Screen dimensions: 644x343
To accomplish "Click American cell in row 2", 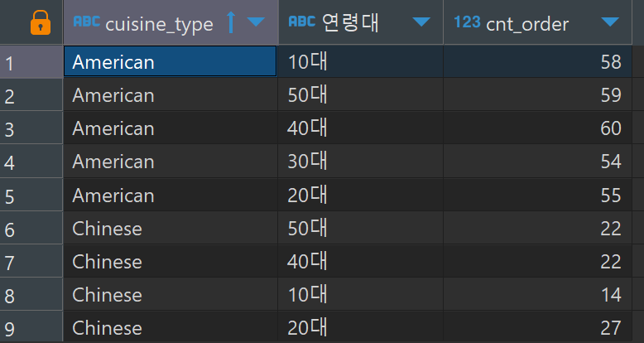I will coord(171,95).
